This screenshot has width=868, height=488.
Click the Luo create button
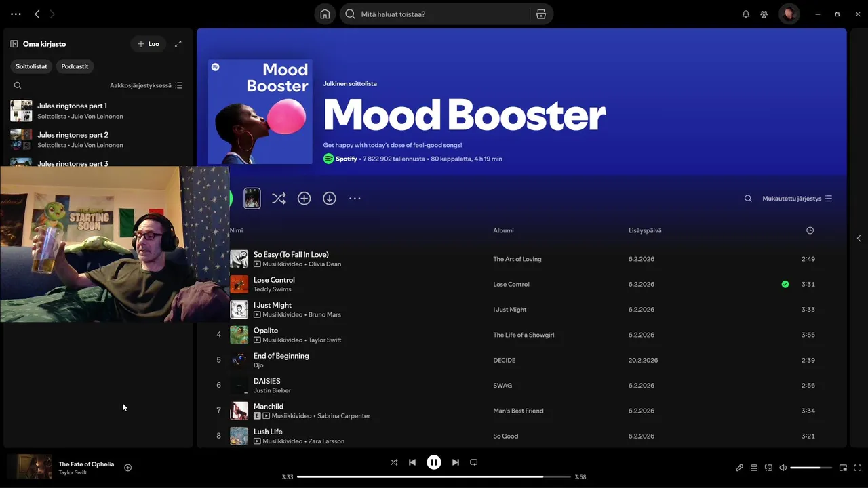tap(149, 44)
